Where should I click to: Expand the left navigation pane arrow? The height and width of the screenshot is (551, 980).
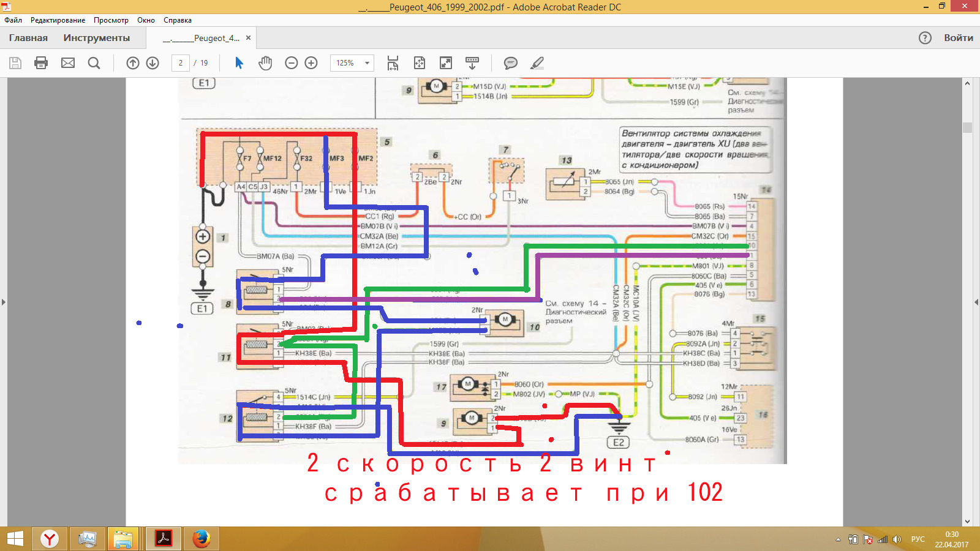[4, 302]
